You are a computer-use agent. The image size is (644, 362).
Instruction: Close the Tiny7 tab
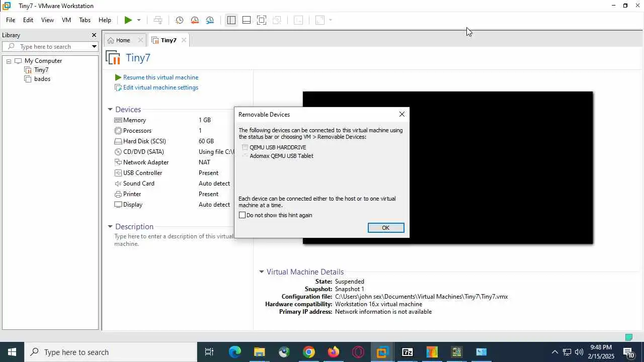point(184,40)
